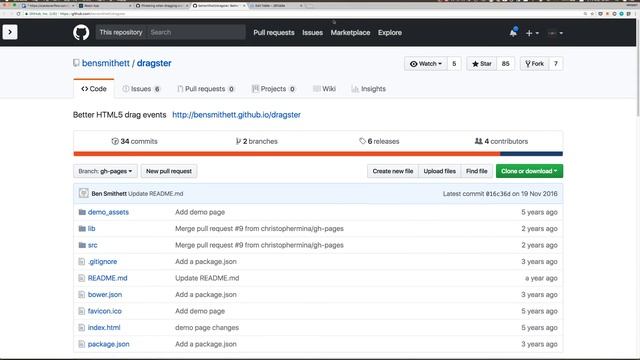This screenshot has height=360, width=640.
Task: Select the Code tab
Action: (93, 89)
